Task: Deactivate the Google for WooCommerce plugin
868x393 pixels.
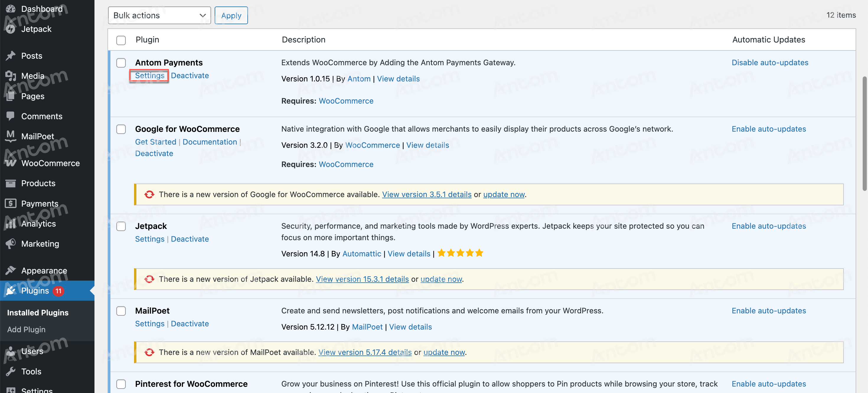Action: [x=154, y=153]
